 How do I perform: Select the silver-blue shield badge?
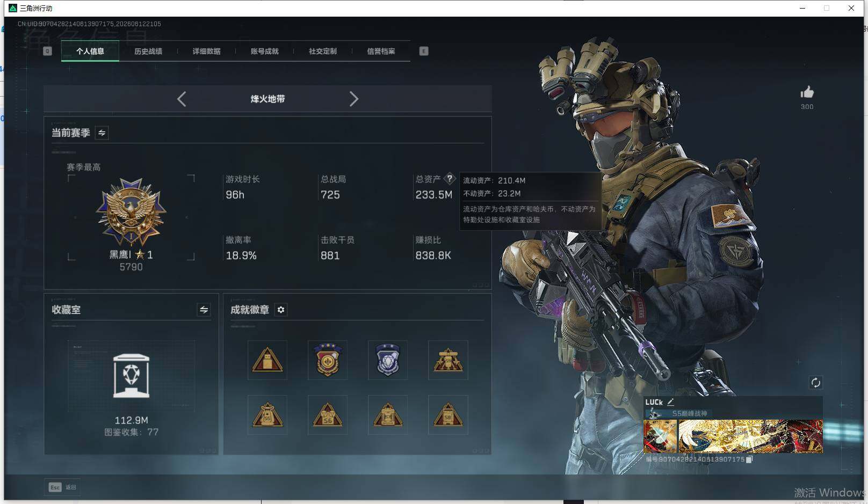coord(388,360)
